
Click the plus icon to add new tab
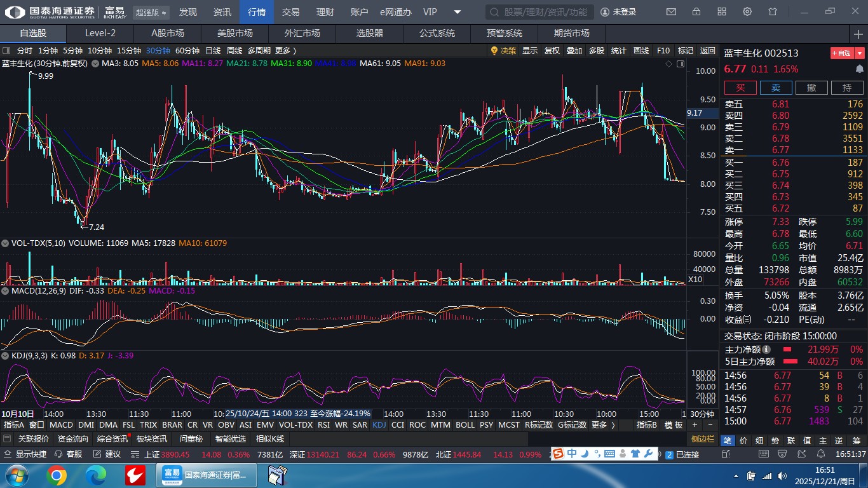[x=858, y=34]
